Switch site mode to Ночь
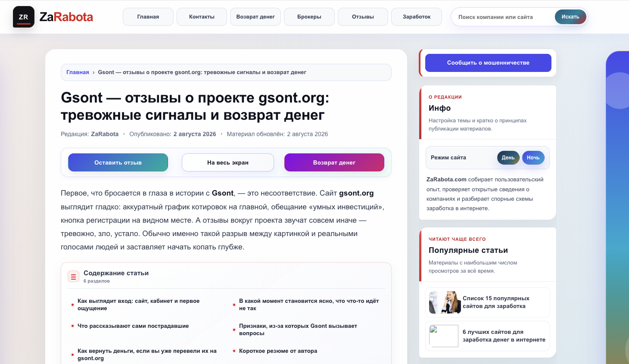The image size is (629, 364). point(533,158)
